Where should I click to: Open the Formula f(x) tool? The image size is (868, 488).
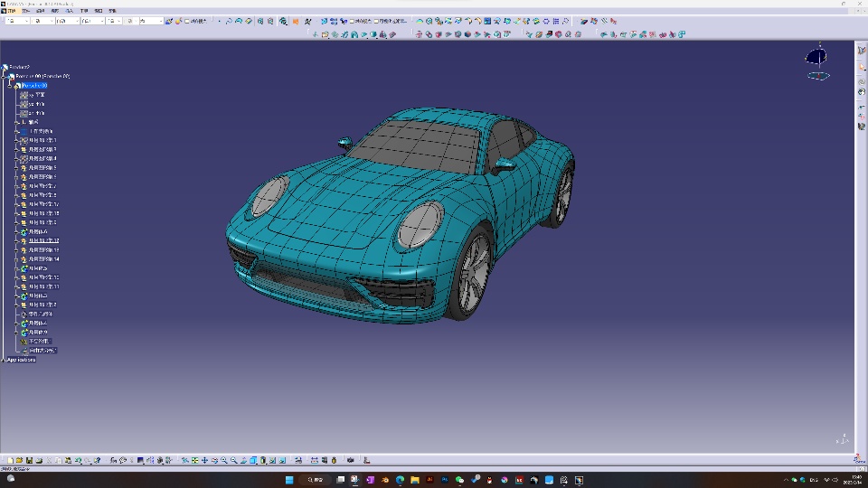pos(114,460)
